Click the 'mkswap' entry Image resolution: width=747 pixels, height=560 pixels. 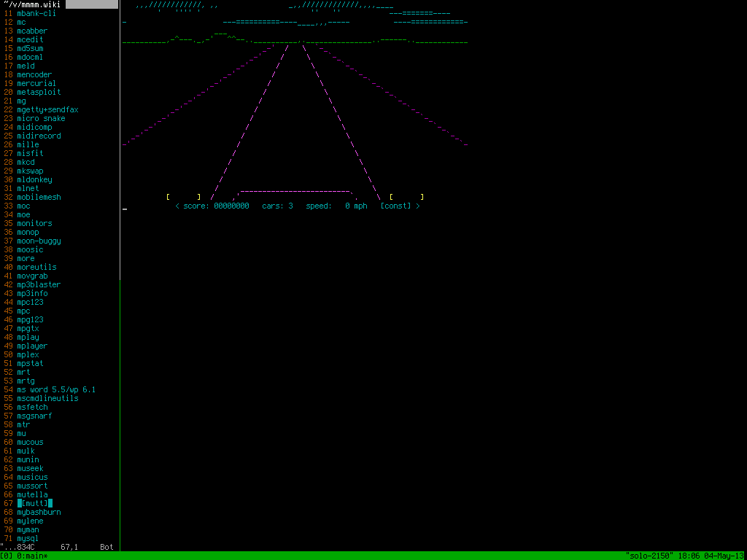pos(30,171)
